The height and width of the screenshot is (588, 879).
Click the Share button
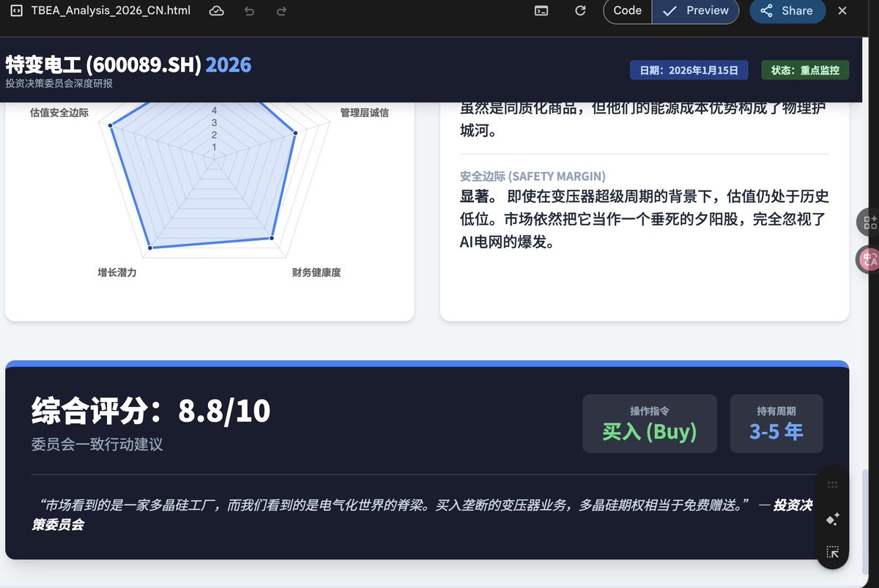[x=787, y=11]
